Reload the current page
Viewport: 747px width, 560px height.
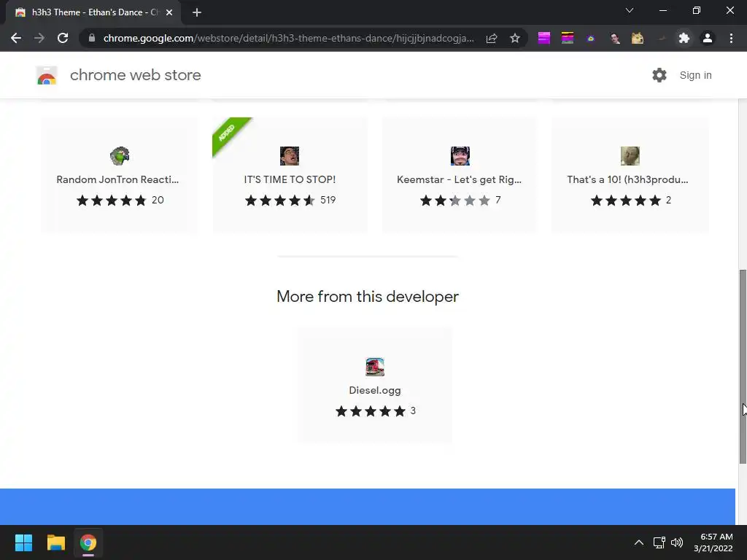(63, 38)
